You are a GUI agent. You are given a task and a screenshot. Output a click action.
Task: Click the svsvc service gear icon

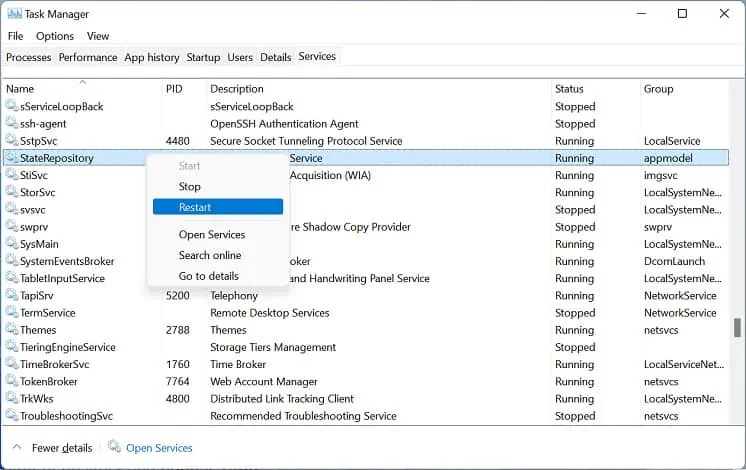pyautogui.click(x=12, y=208)
